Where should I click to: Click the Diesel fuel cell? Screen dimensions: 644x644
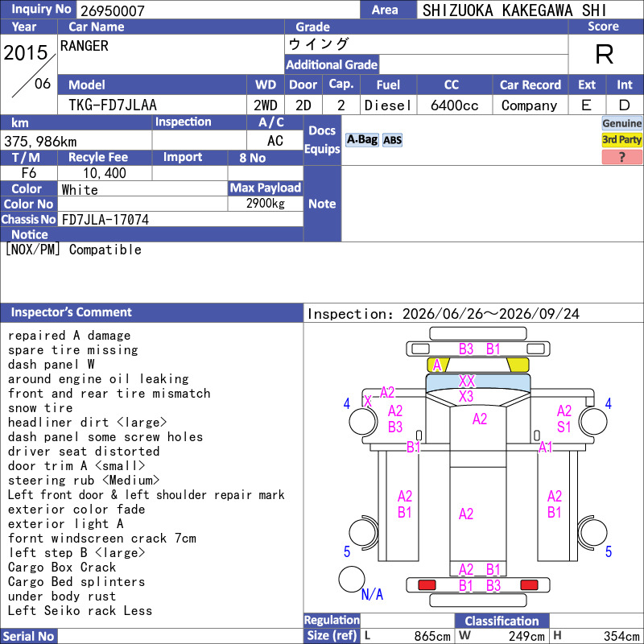[x=388, y=105]
